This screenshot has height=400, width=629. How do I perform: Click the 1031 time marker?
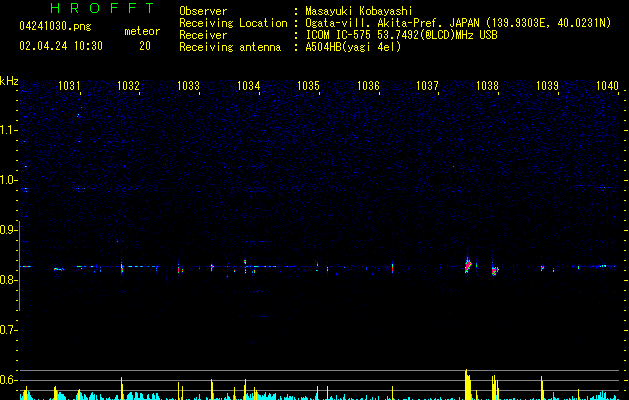(69, 86)
